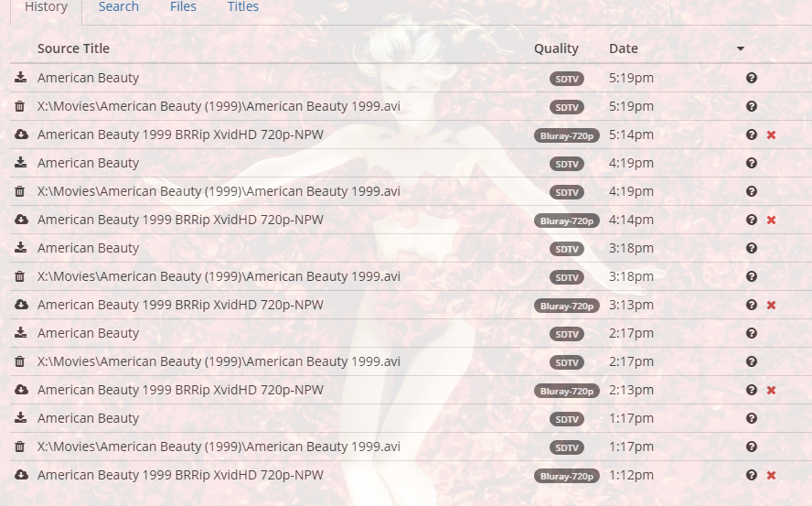Click the Bluray-720p badge on the 5:14pm row
The height and width of the screenshot is (506, 812).
567,135
